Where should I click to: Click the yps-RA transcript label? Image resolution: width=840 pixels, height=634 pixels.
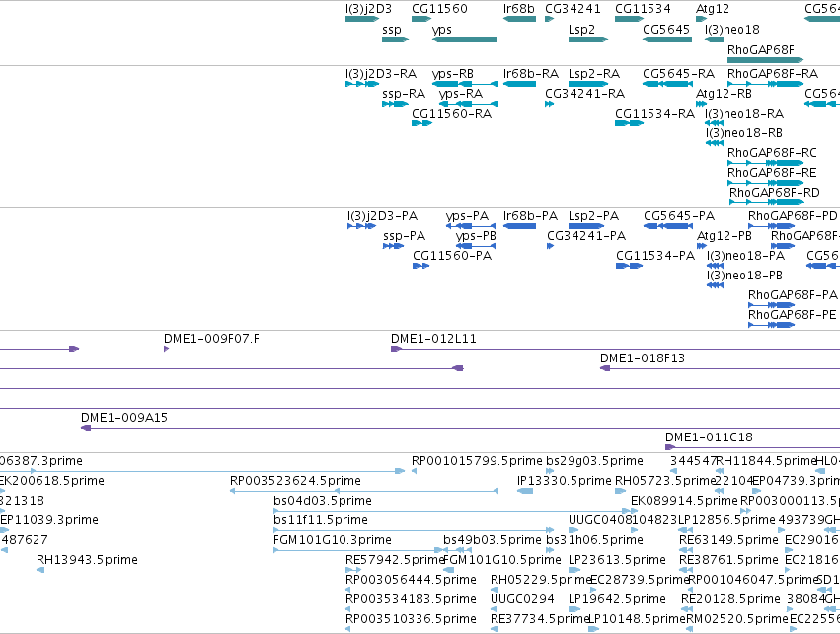(x=461, y=94)
